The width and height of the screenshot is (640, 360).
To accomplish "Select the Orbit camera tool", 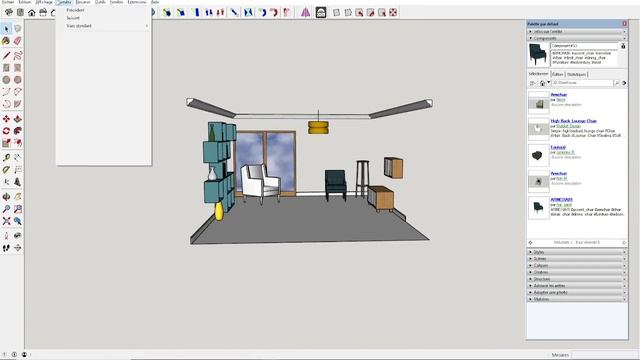I will tap(6, 197).
